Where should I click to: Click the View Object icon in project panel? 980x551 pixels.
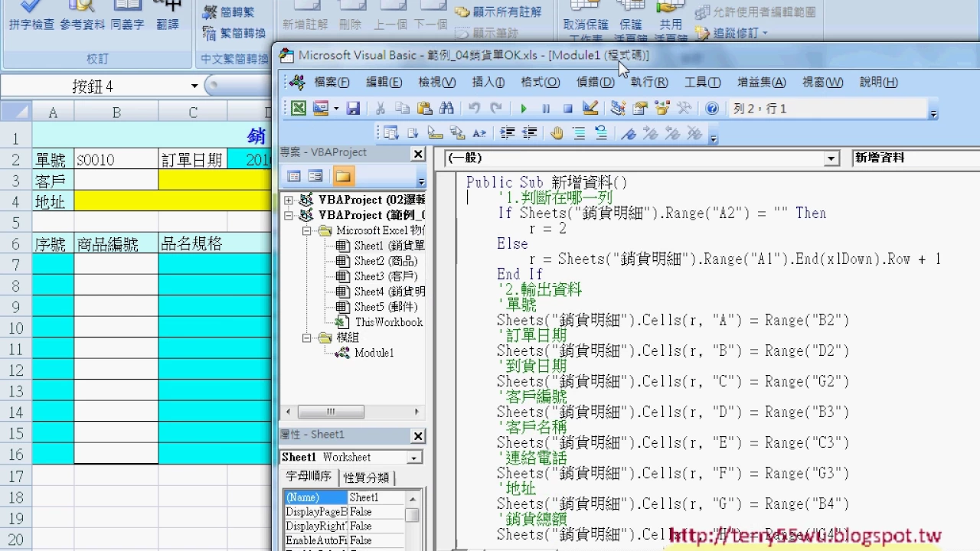click(x=315, y=177)
